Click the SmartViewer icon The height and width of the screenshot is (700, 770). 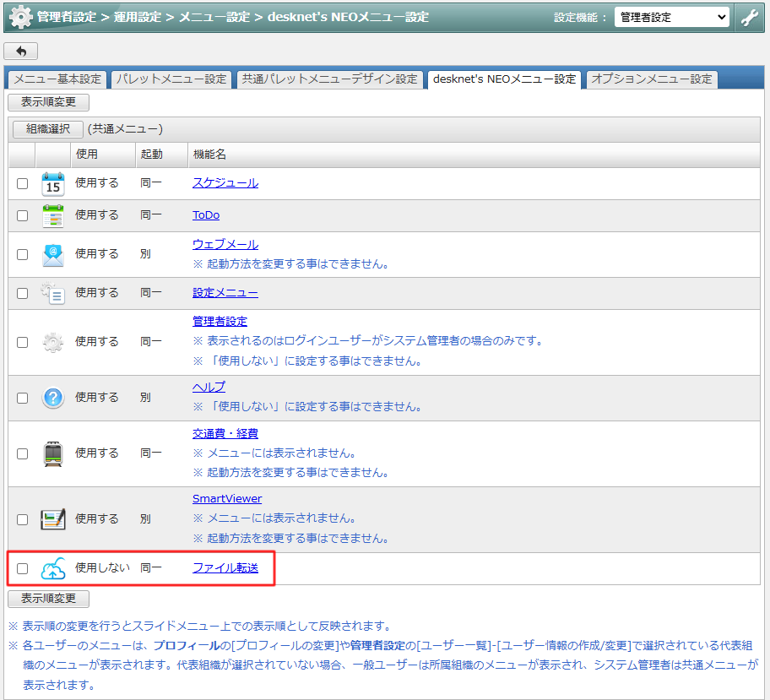[53, 519]
